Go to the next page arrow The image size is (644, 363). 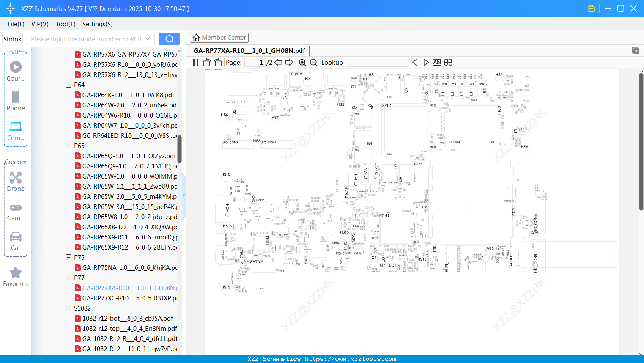click(289, 62)
